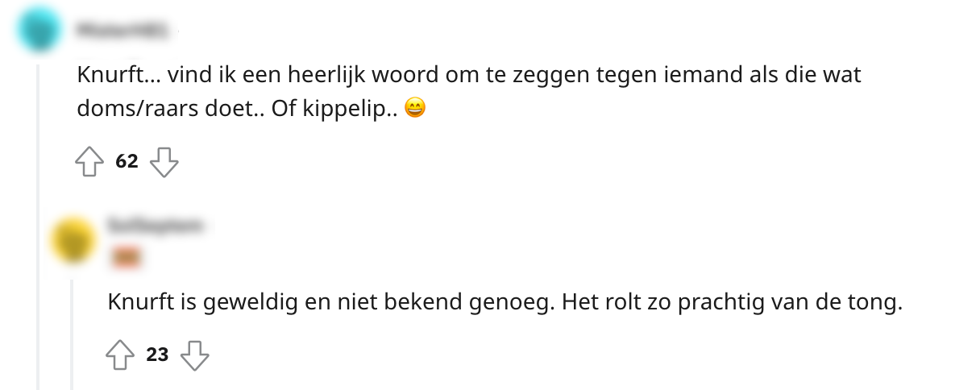980x390 pixels.
Task: Upvote the reply with 23 points
Action: (x=120, y=355)
